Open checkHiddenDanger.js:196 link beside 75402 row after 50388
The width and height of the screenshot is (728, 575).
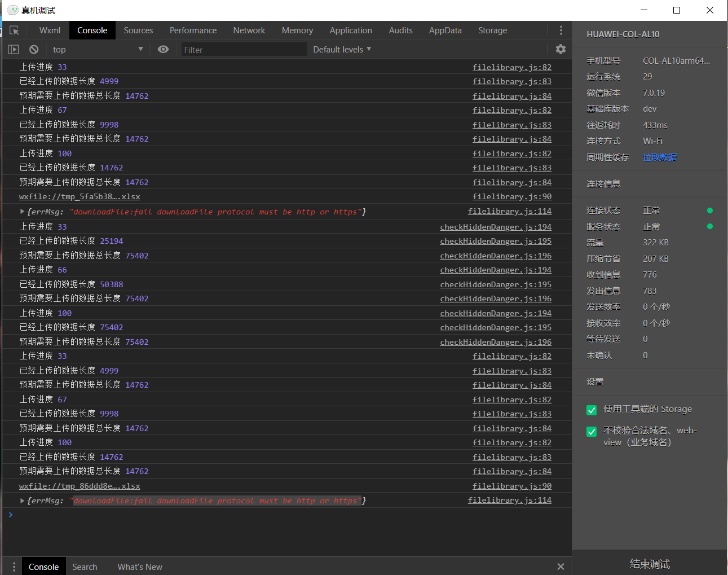(496, 299)
